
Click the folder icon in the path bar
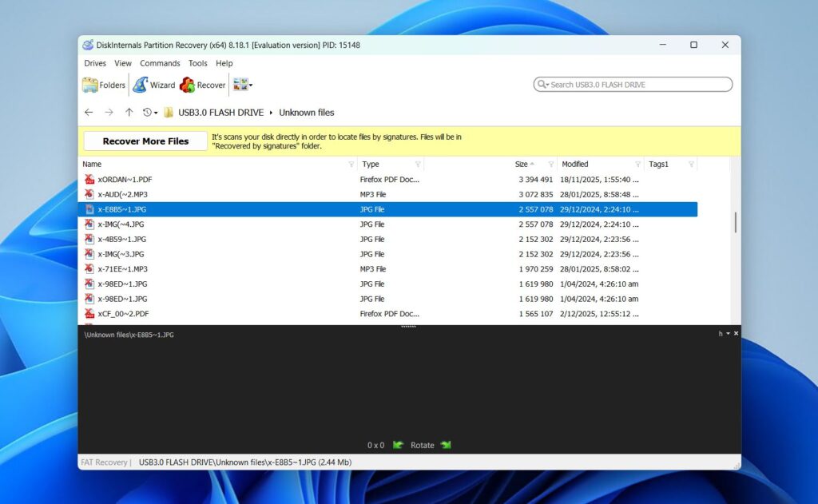click(x=169, y=112)
